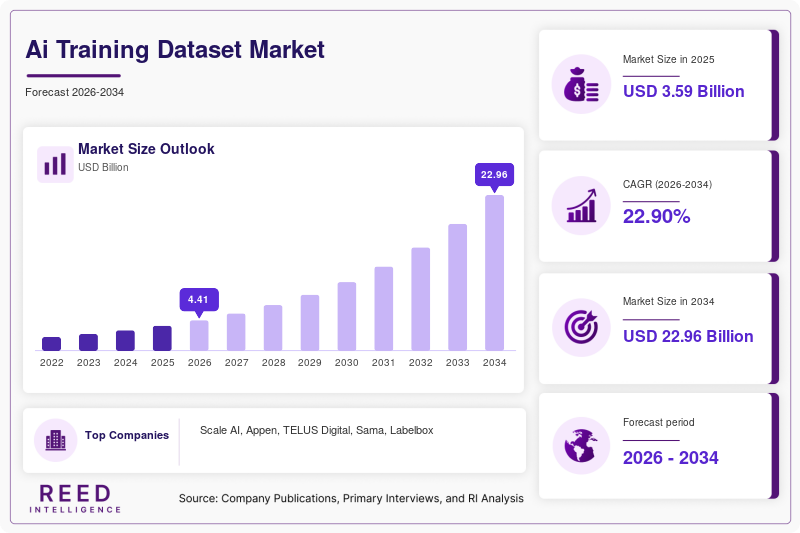This screenshot has width=800, height=533.
Task: Click the growth chart icon beside CAGR
Action: click(582, 206)
